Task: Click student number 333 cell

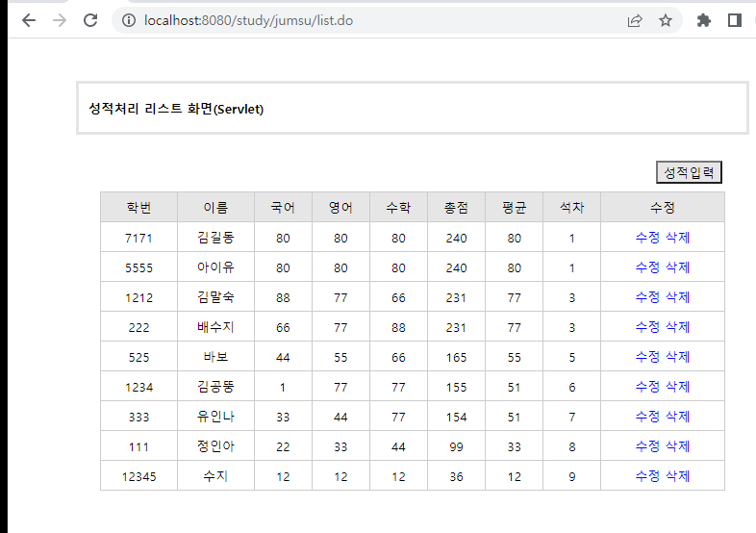Action: point(139,418)
